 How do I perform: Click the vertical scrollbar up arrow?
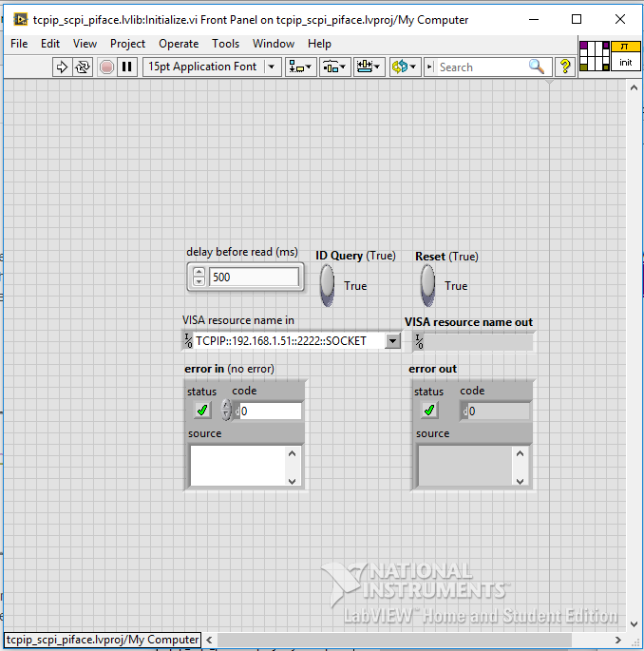tap(634, 87)
